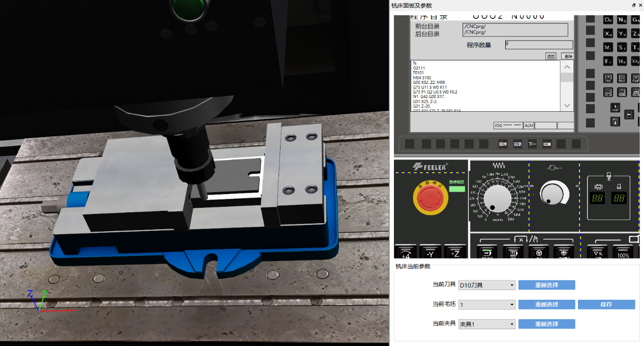The height and width of the screenshot is (346, 644).
Task: Toggle the green emergency stop release indicator
Action: pyautogui.click(x=457, y=189)
